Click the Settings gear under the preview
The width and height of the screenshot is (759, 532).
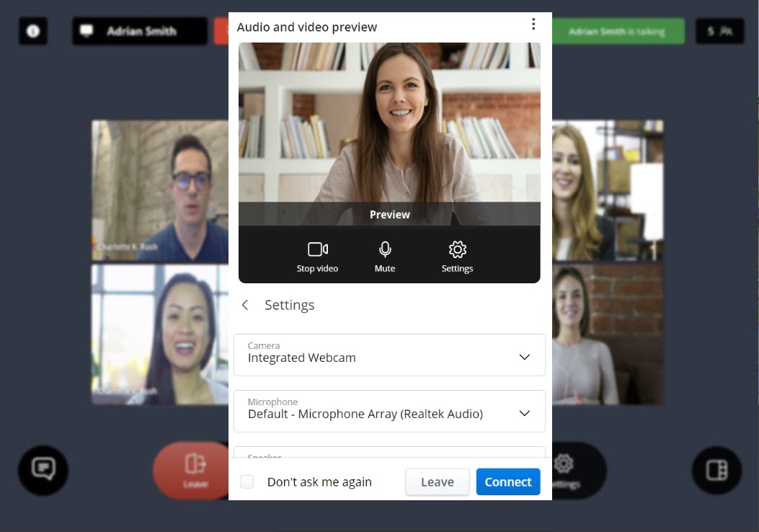click(x=457, y=257)
